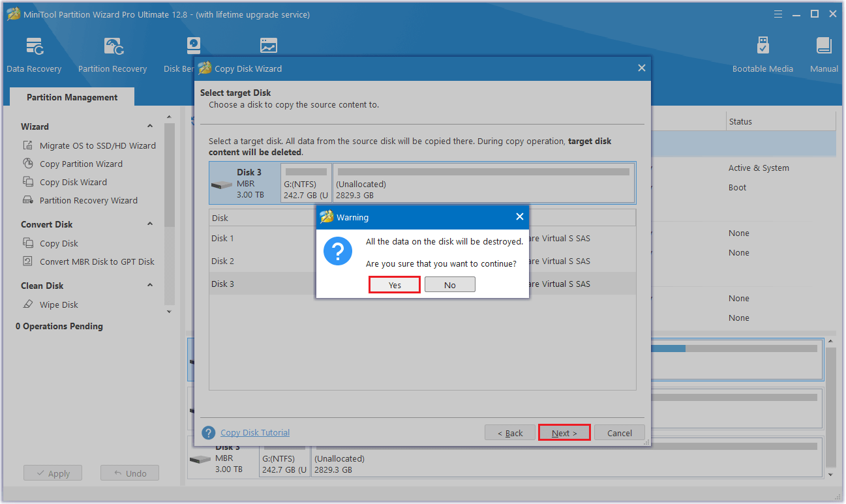The image size is (846, 504).
Task: Open the Copy Disk Tutorial link
Action: (255, 433)
